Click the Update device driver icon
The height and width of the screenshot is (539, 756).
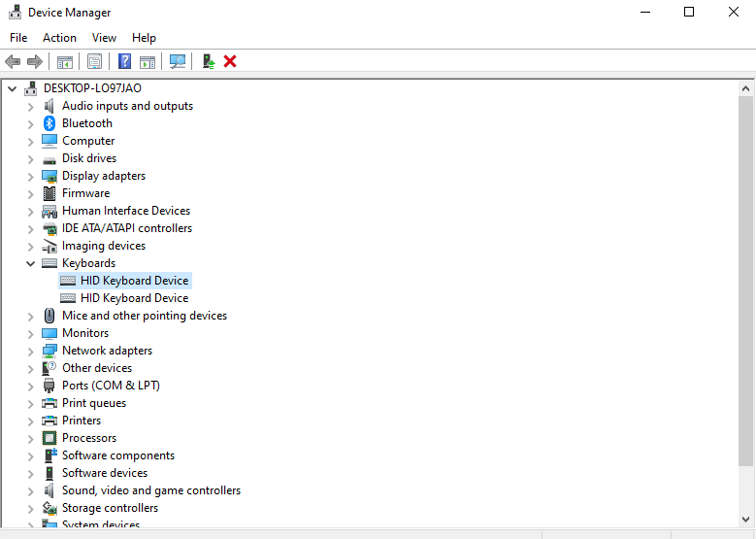[x=209, y=61]
